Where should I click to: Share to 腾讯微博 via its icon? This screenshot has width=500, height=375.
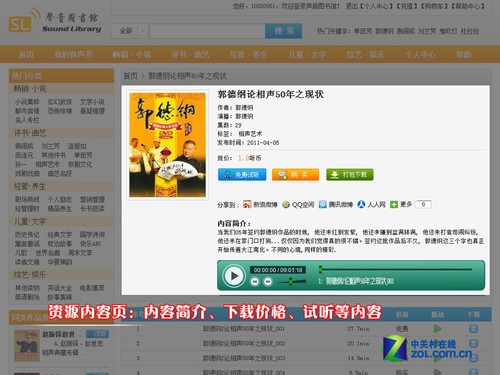322,204
